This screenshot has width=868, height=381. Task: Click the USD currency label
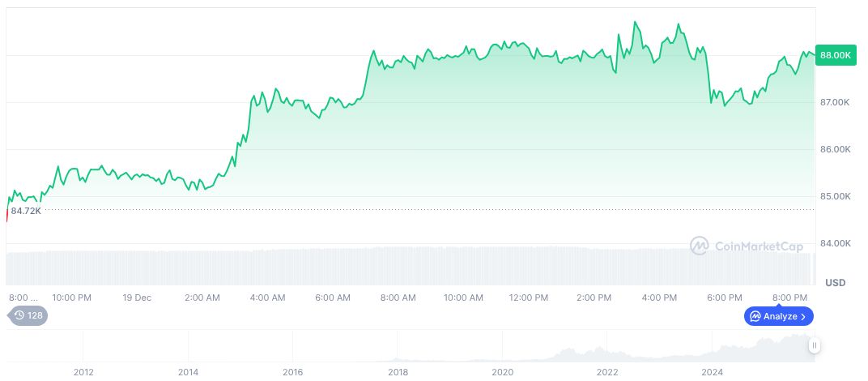835,282
